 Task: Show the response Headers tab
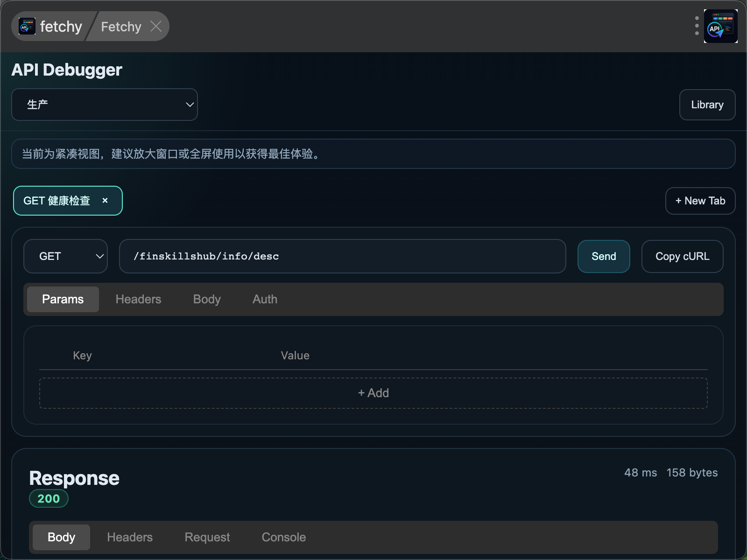pyautogui.click(x=130, y=537)
